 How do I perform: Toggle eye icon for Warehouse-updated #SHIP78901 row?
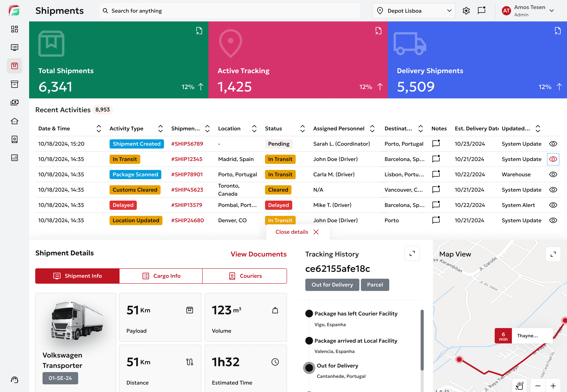[553, 174]
